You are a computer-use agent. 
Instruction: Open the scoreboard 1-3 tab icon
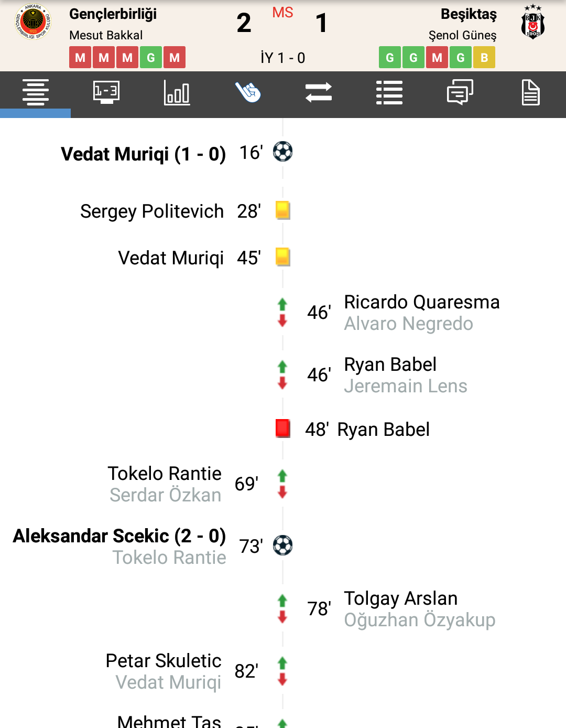106,93
